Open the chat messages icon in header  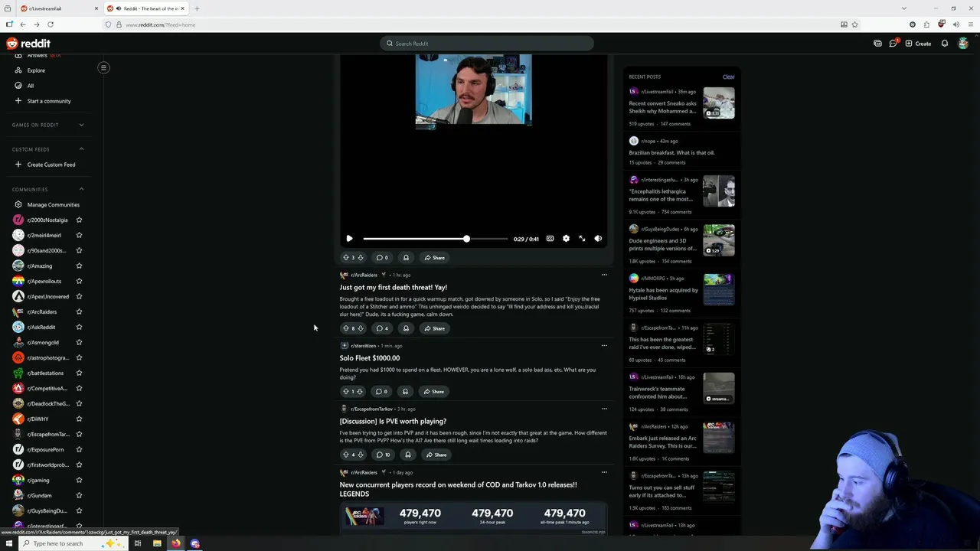[893, 44]
